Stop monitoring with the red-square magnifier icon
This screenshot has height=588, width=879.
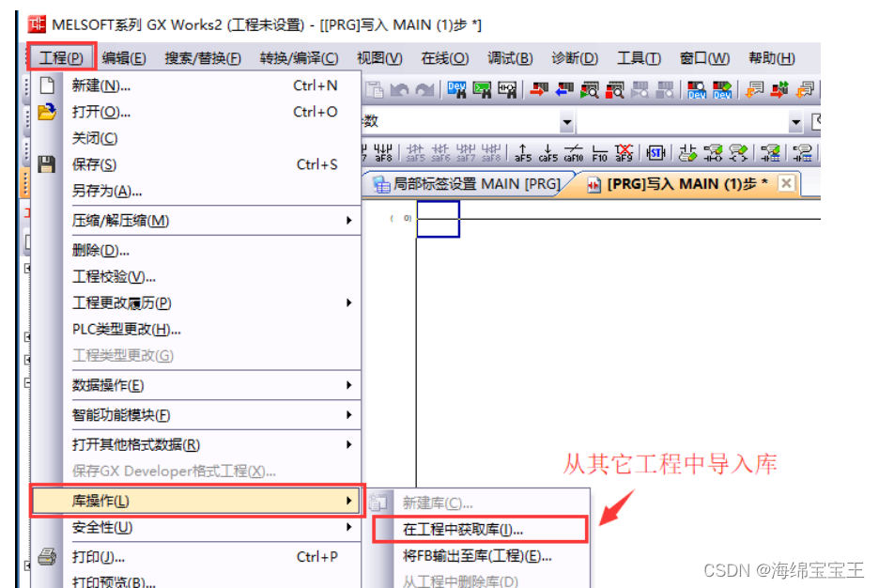(x=614, y=89)
